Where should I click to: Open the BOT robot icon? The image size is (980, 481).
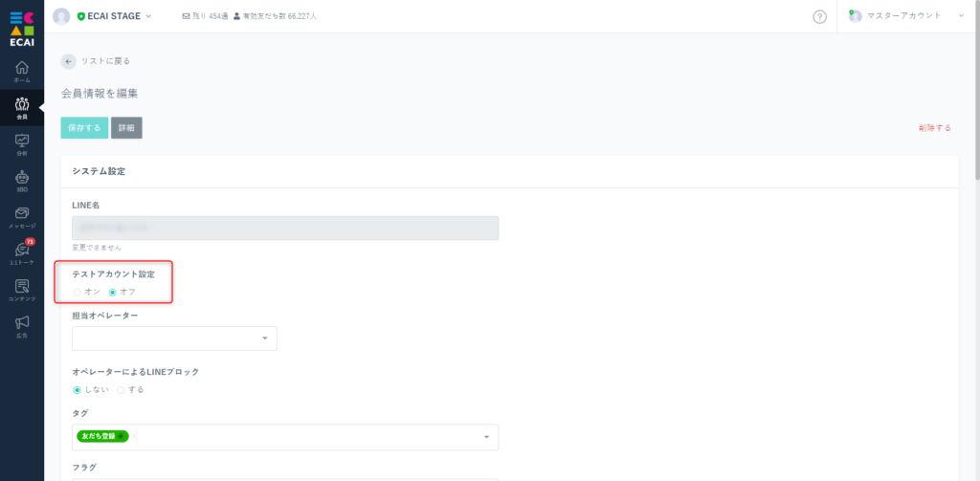pyautogui.click(x=22, y=177)
